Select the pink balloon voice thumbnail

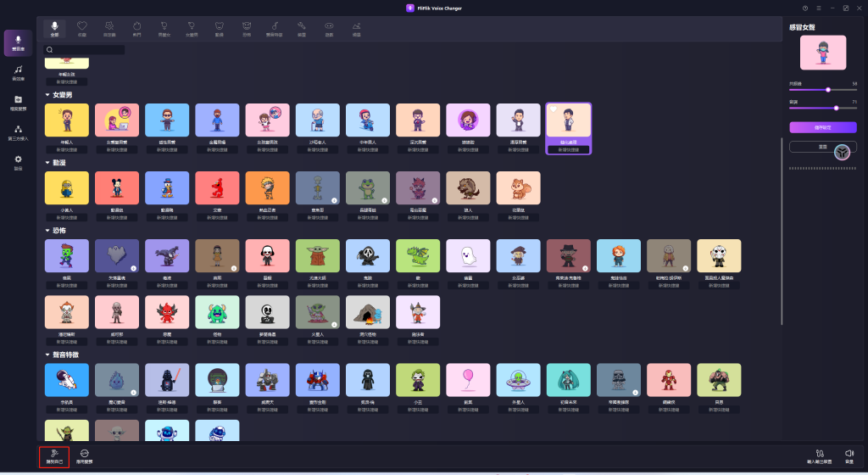click(x=468, y=380)
